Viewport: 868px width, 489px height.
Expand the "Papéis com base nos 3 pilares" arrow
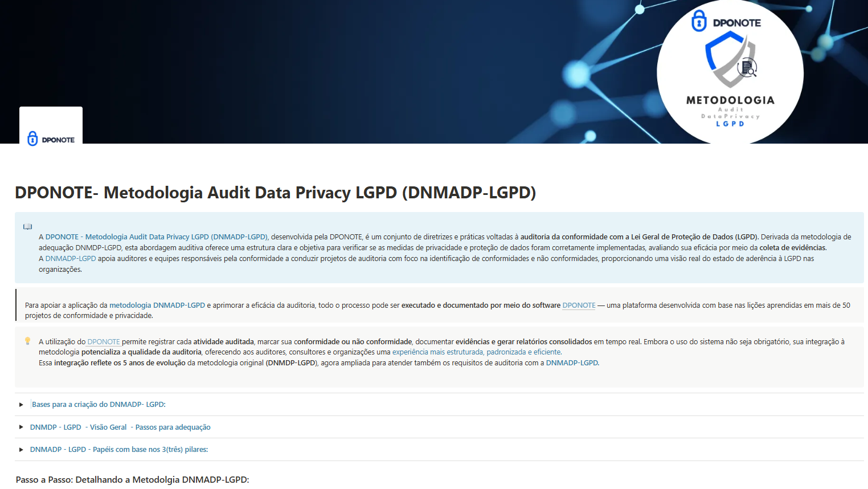[21, 450]
